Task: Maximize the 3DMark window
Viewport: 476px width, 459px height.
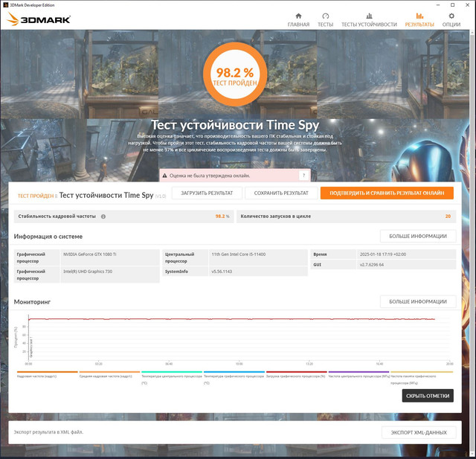Action: point(452,5)
